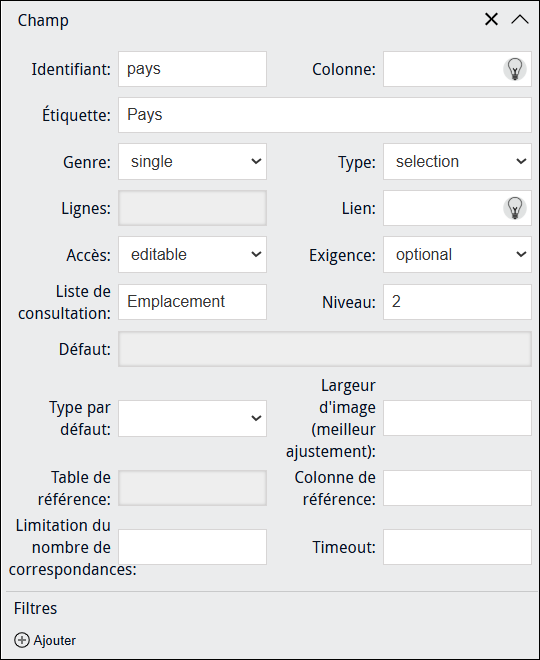Click the Timeout input field

click(457, 547)
